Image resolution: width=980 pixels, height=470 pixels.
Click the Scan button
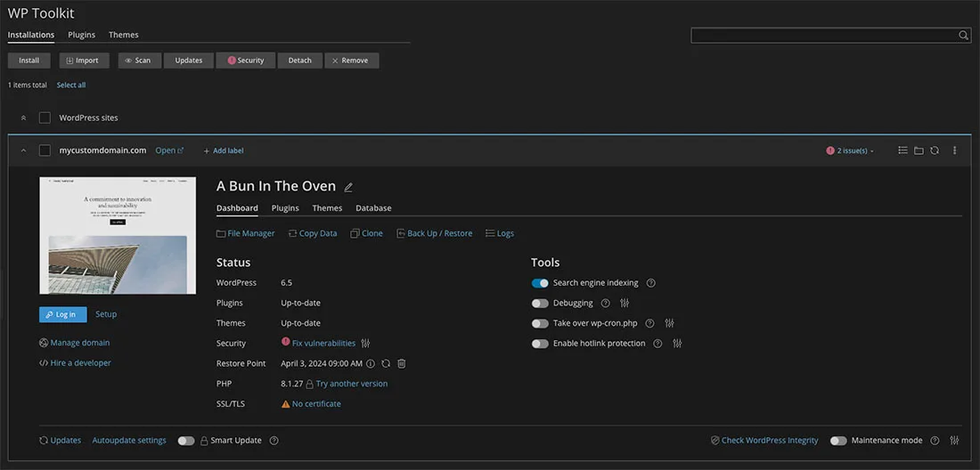[140, 61]
